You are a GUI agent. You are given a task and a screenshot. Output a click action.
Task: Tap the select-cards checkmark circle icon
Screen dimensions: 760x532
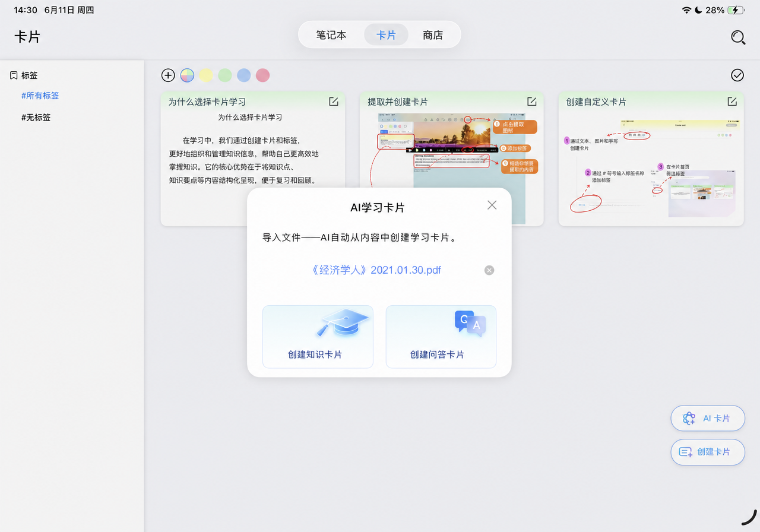(737, 75)
